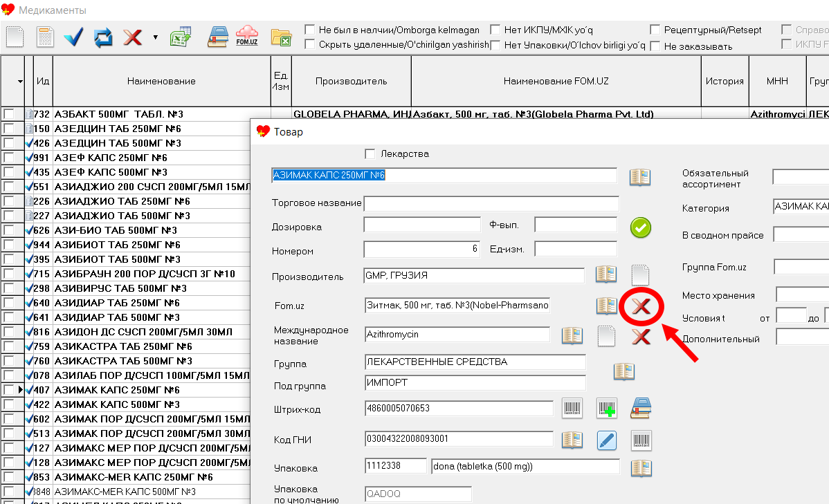The height and width of the screenshot is (504, 829).
Task: Open the lined document toolbar icon
Action: point(45,37)
